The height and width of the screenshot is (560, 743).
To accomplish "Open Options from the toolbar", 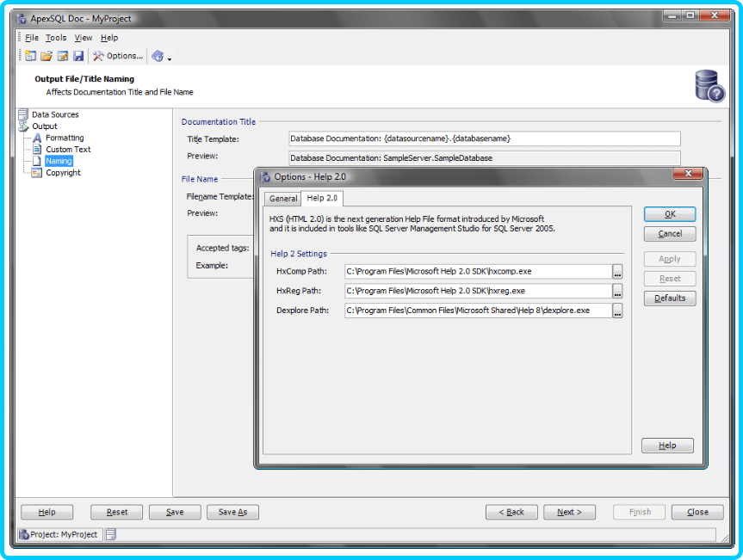I will click(117, 56).
